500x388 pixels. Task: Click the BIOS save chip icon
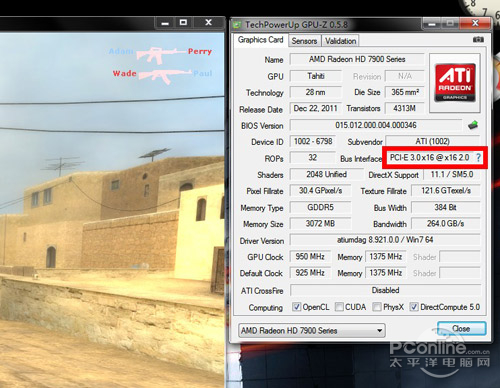click(473, 125)
